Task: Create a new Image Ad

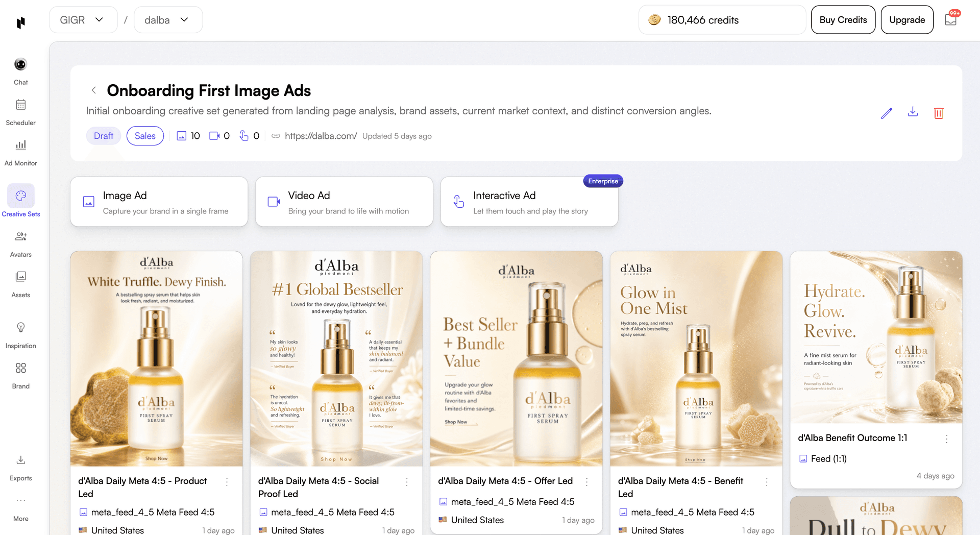Action: [159, 202]
